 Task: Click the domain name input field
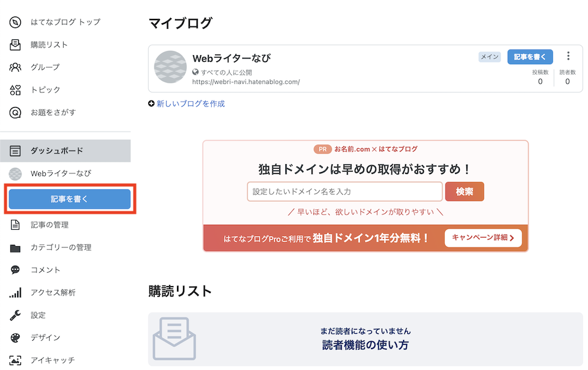coord(344,192)
